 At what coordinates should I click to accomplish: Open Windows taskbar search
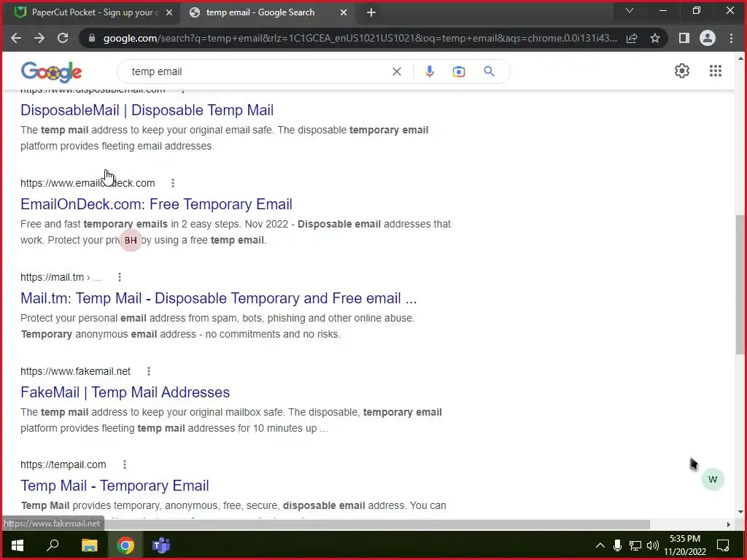pos(53,545)
